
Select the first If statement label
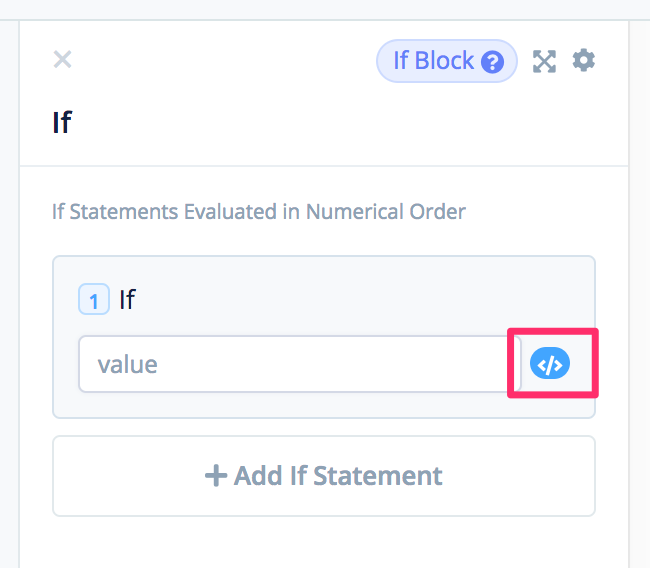(127, 300)
